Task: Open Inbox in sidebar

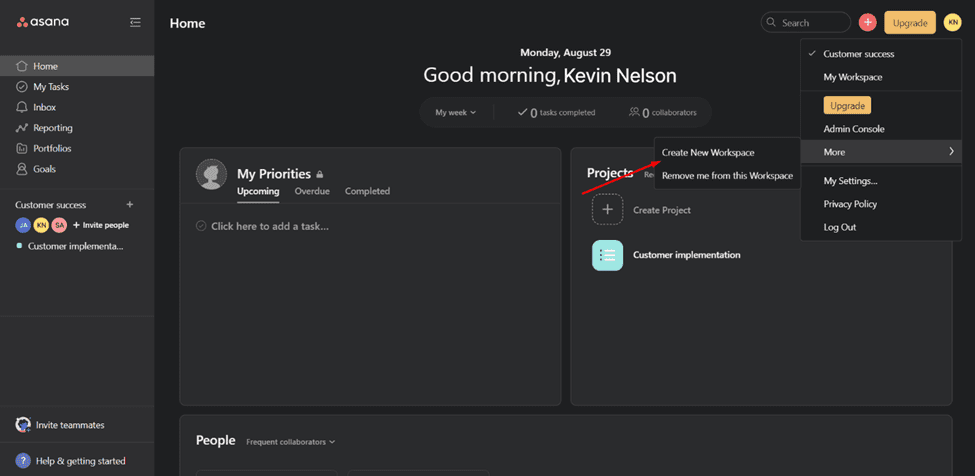Action: click(77, 107)
